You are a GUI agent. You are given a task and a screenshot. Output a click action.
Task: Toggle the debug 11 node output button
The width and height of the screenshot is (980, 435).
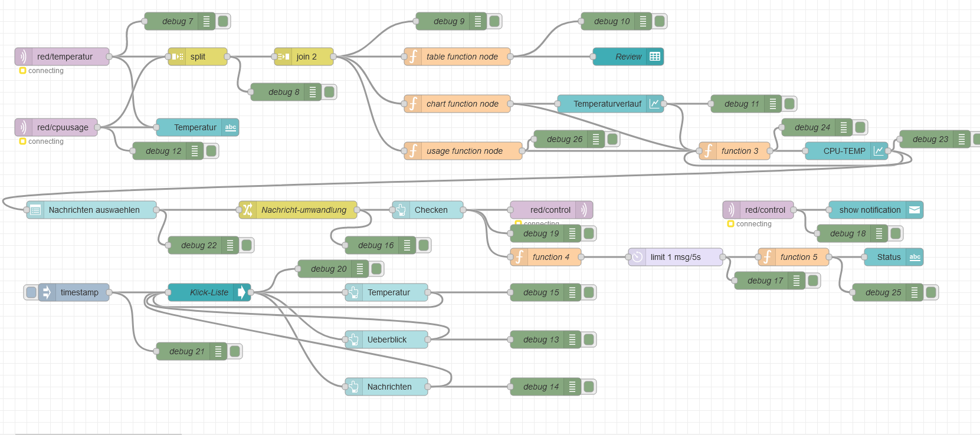789,104
